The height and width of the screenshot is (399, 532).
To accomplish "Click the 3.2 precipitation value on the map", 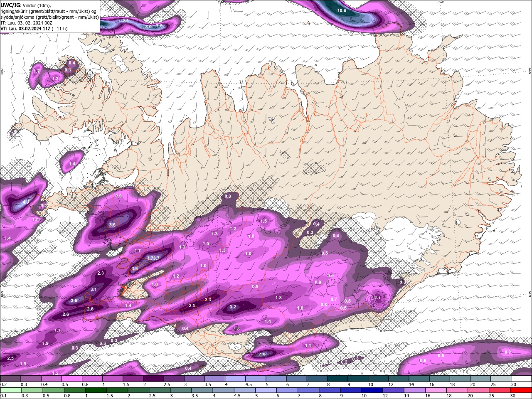I will point(233,307).
